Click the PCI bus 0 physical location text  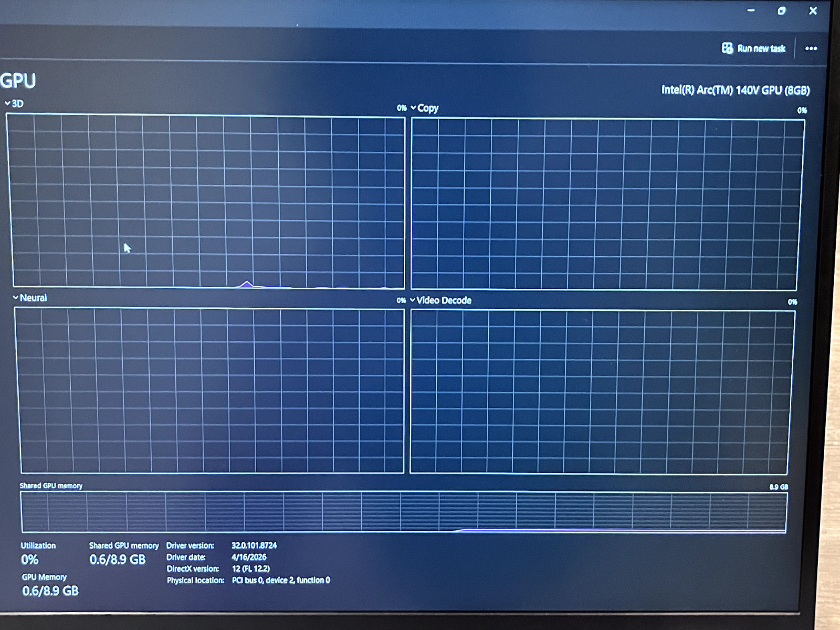pos(281,580)
